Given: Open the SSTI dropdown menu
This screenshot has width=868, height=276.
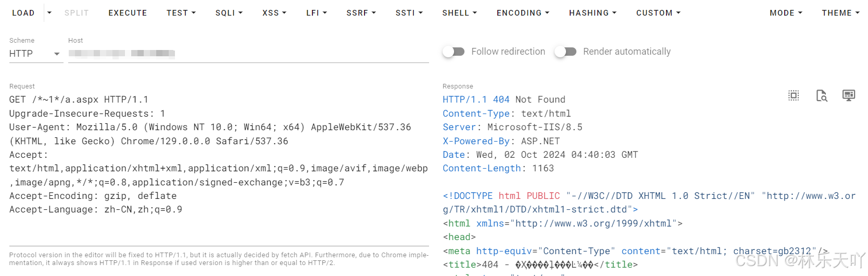Looking at the screenshot, I should point(409,13).
